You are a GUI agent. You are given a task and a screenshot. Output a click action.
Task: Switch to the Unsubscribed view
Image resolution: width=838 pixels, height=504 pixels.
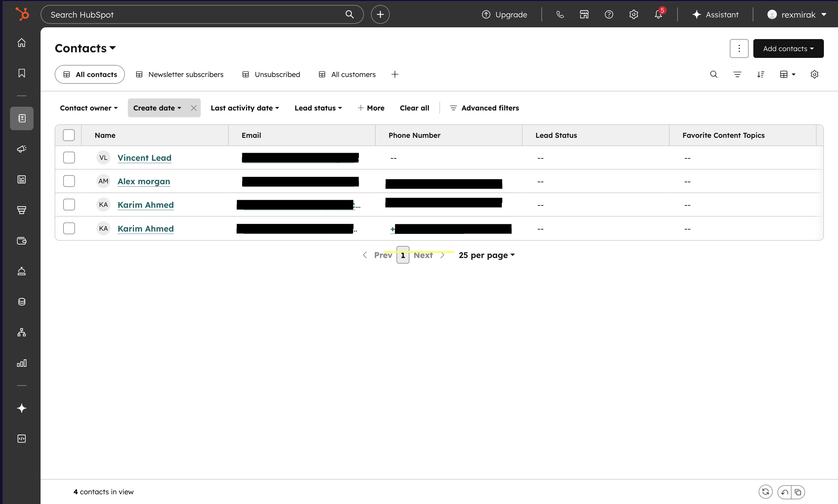point(271,74)
